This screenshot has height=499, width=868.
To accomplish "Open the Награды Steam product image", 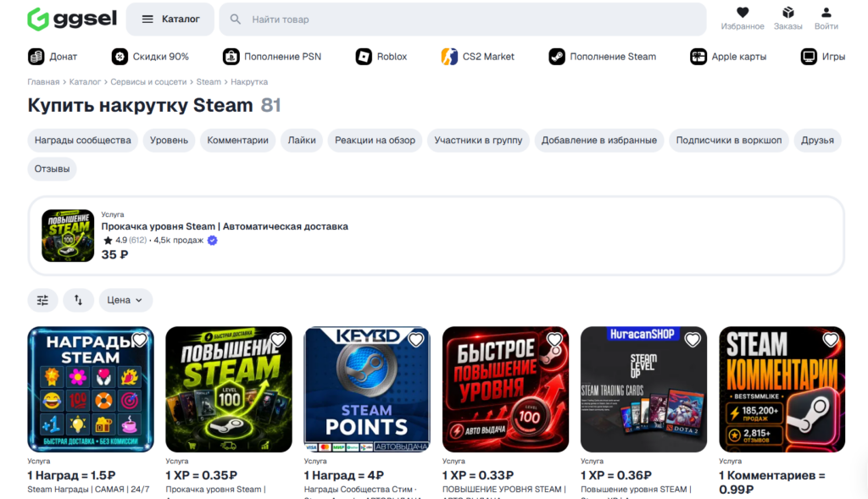I will pyautogui.click(x=91, y=390).
